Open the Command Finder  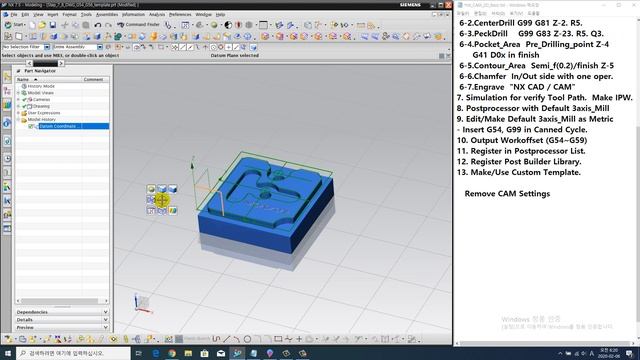[138, 25]
